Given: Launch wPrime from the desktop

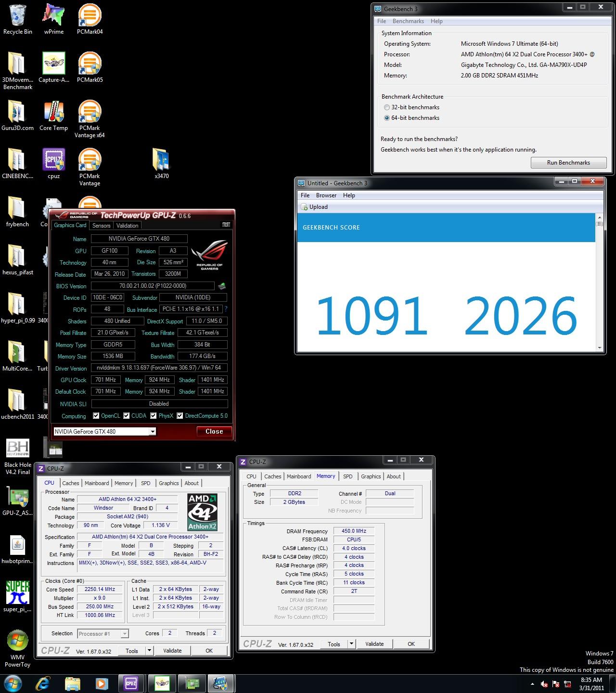Looking at the screenshot, I should 53,19.
